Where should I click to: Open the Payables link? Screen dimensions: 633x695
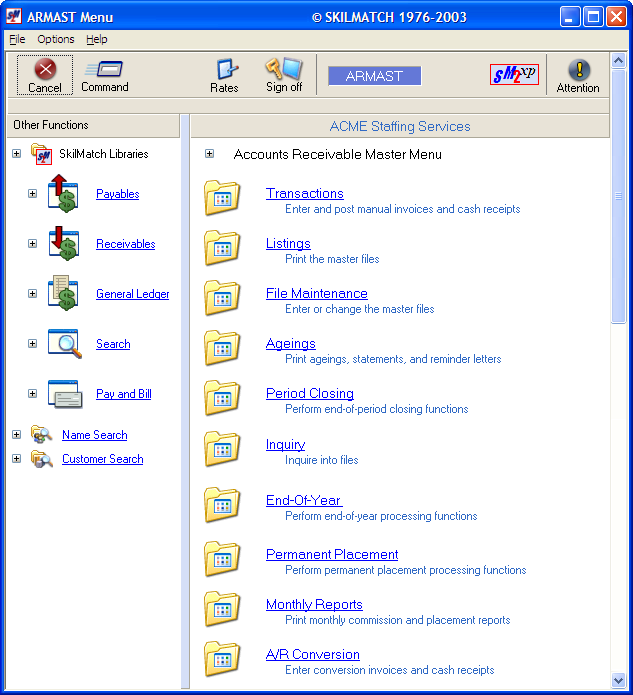click(117, 194)
